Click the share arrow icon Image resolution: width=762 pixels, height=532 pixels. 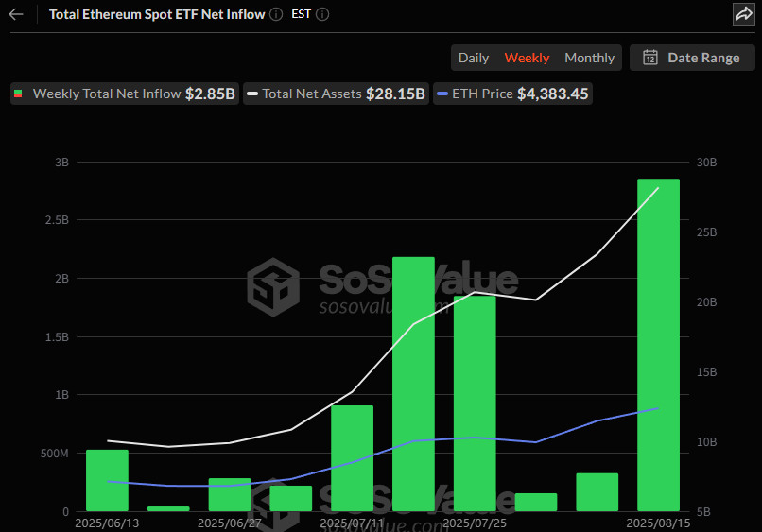click(x=743, y=14)
